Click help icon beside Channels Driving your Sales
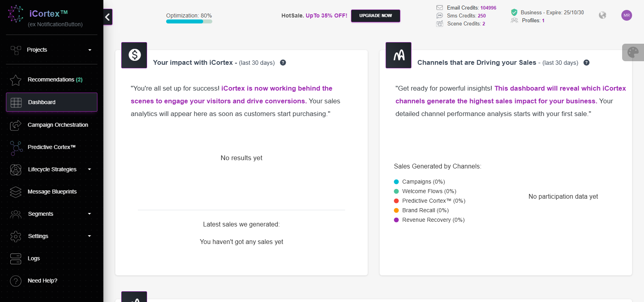Image resolution: width=644 pixels, height=302 pixels. tap(586, 62)
